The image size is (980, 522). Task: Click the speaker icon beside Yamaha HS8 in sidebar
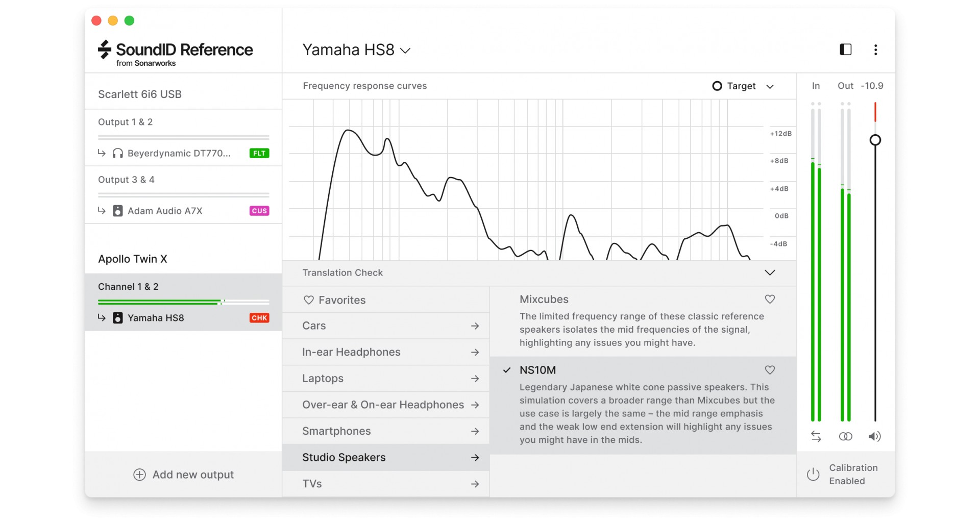[117, 318]
